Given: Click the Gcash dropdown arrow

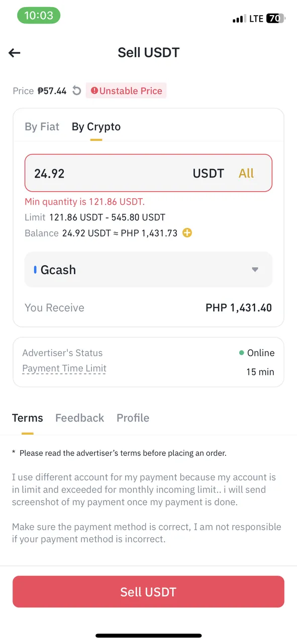Looking at the screenshot, I should coord(255,270).
